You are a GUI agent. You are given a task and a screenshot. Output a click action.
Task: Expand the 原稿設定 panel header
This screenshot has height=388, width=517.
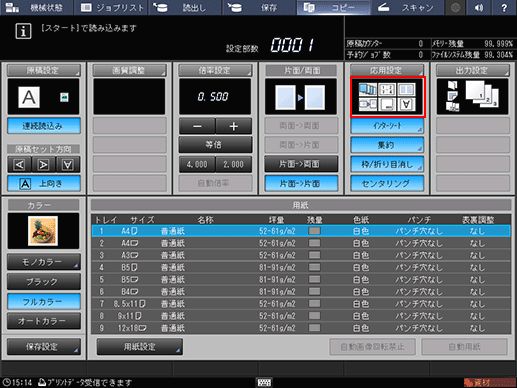pos(44,70)
